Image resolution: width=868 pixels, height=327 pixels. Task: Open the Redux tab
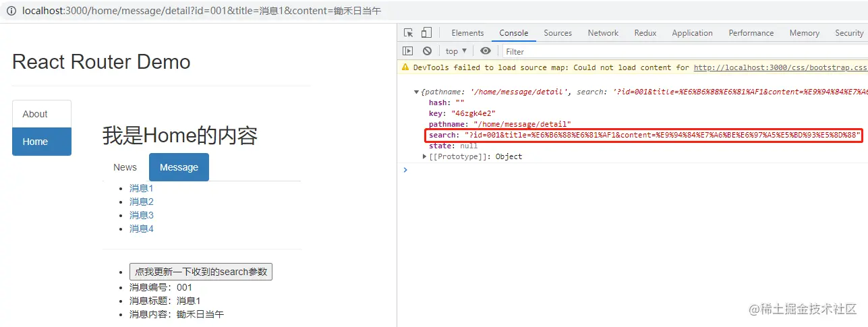point(645,33)
